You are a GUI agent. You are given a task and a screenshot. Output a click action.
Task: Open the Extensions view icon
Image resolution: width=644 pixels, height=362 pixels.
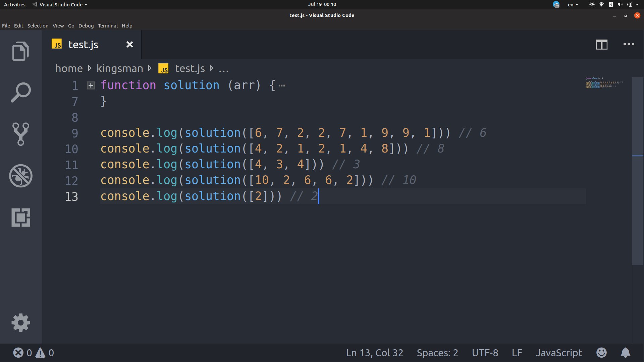(x=20, y=218)
